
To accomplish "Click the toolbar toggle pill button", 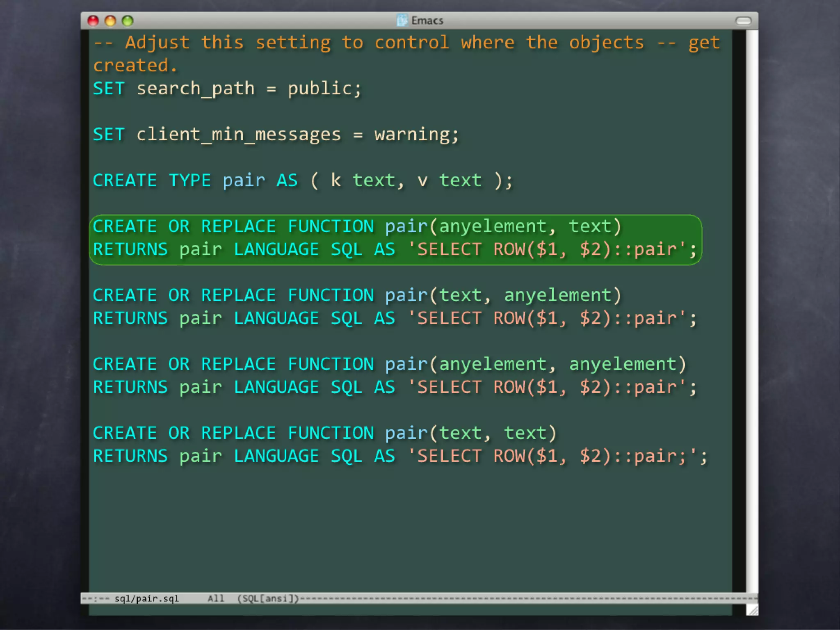I will [x=743, y=21].
